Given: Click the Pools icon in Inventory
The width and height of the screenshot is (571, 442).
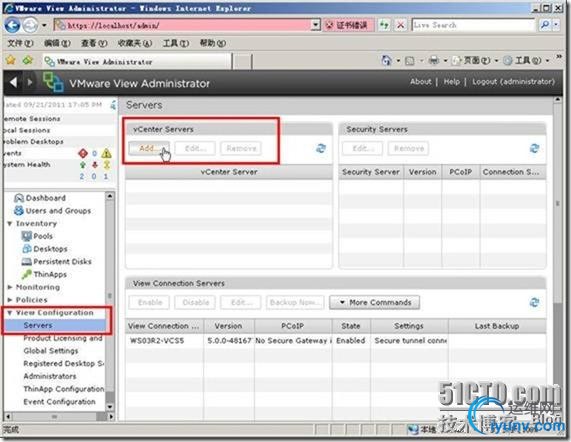Looking at the screenshot, I should pos(27,236).
